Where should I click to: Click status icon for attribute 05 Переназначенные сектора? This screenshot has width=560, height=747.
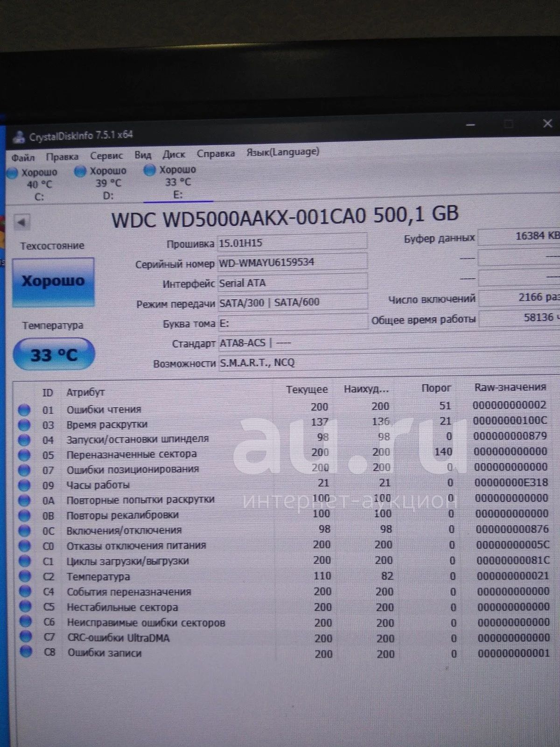(24, 455)
